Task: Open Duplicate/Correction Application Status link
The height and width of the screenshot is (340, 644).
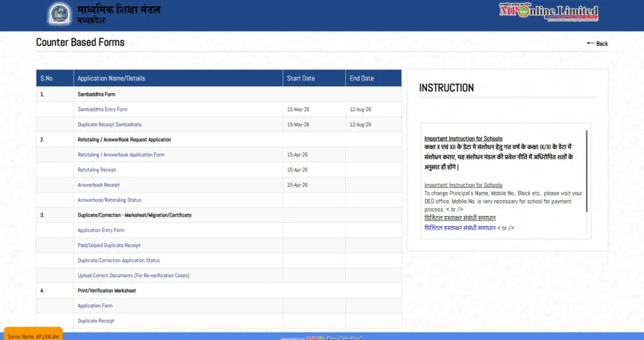Action: [119, 261]
